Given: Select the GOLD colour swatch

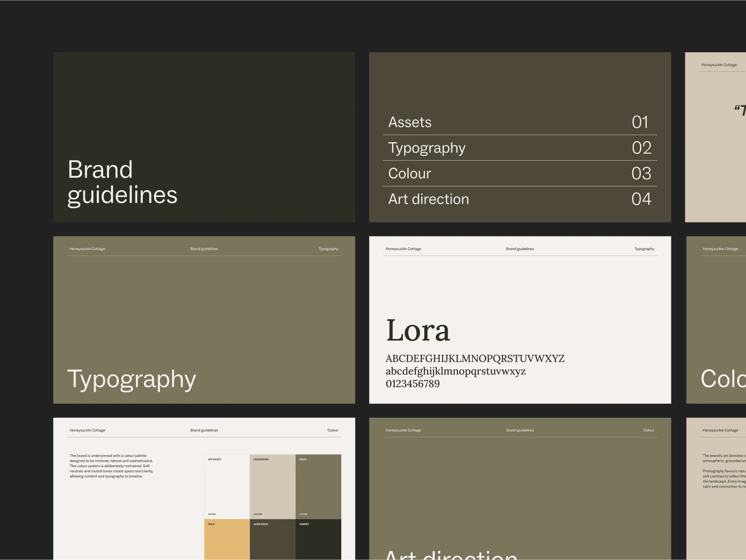Looking at the screenshot, I should click(x=227, y=541).
